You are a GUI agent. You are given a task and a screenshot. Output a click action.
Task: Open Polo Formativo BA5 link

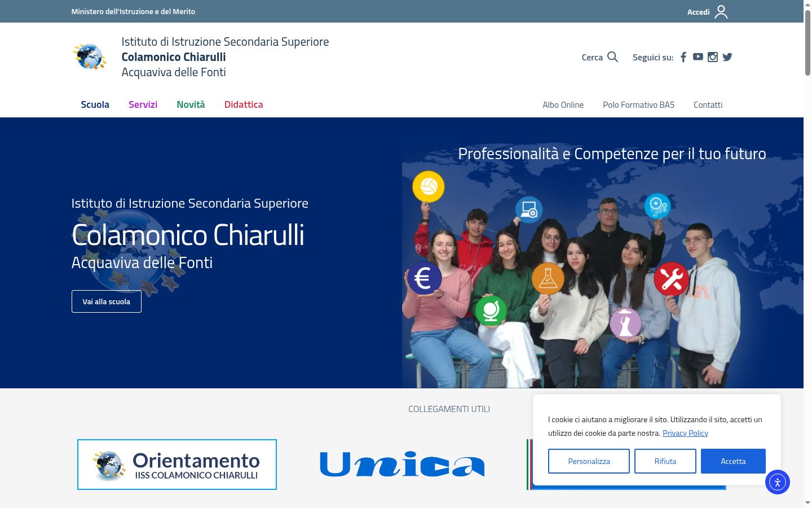pos(638,105)
